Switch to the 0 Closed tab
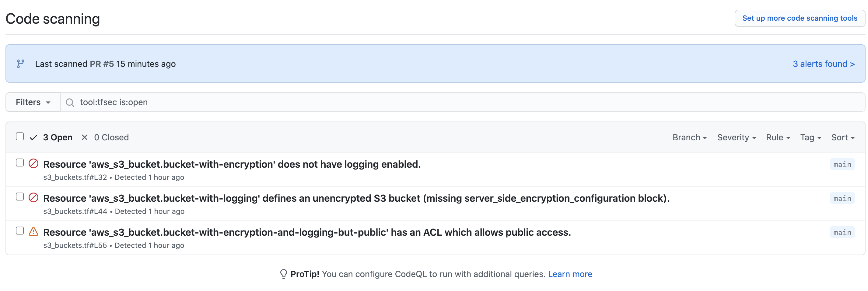868x291 pixels. (x=111, y=137)
